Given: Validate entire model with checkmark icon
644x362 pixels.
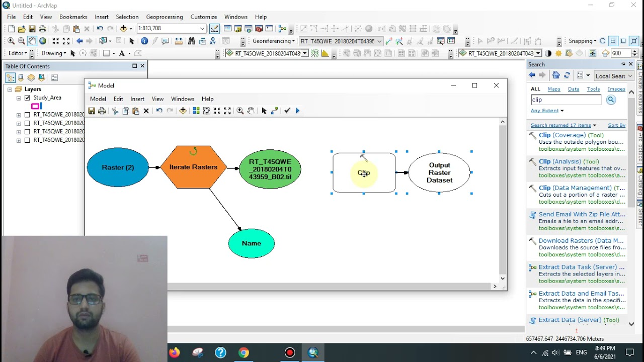Looking at the screenshot, I should tap(287, 111).
